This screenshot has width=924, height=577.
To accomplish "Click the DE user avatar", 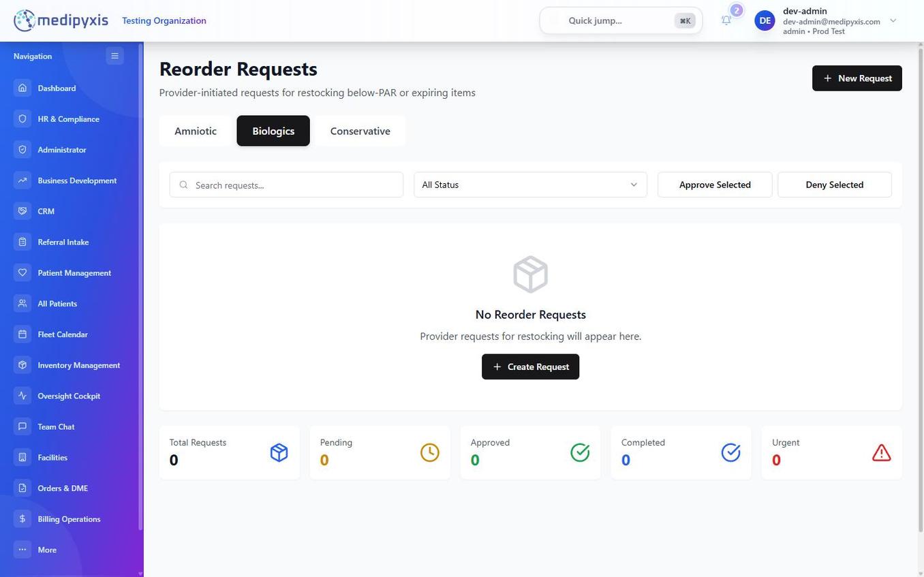I will 765,20.
